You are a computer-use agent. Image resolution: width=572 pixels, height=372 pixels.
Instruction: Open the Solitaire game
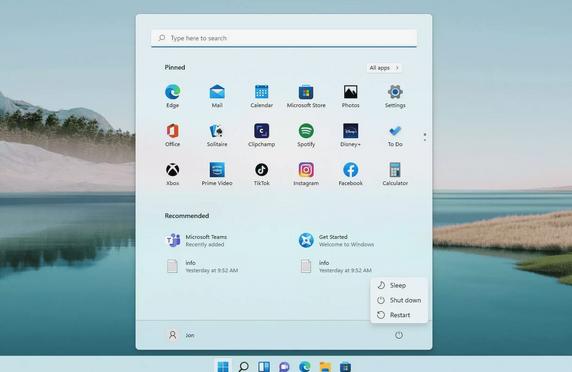point(217,135)
